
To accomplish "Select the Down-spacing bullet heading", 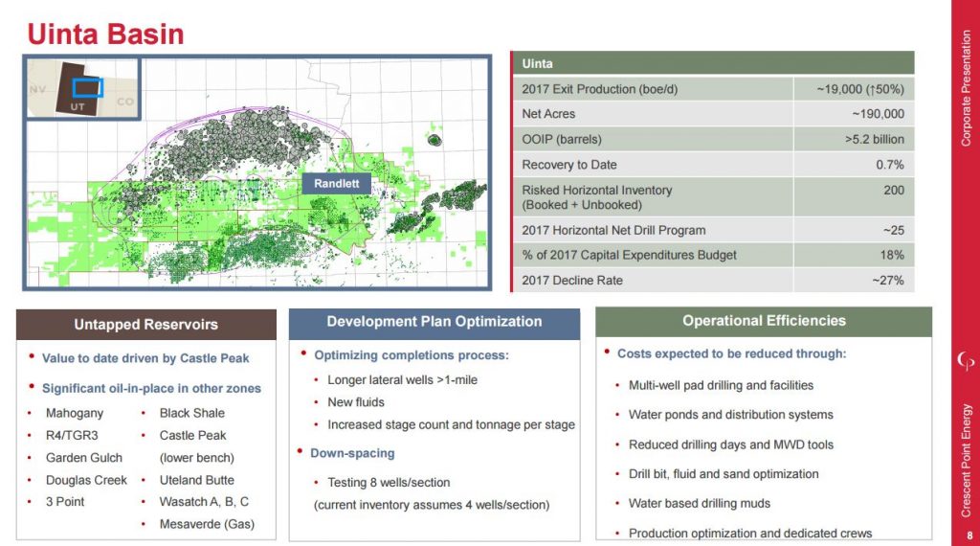I will 354,453.
